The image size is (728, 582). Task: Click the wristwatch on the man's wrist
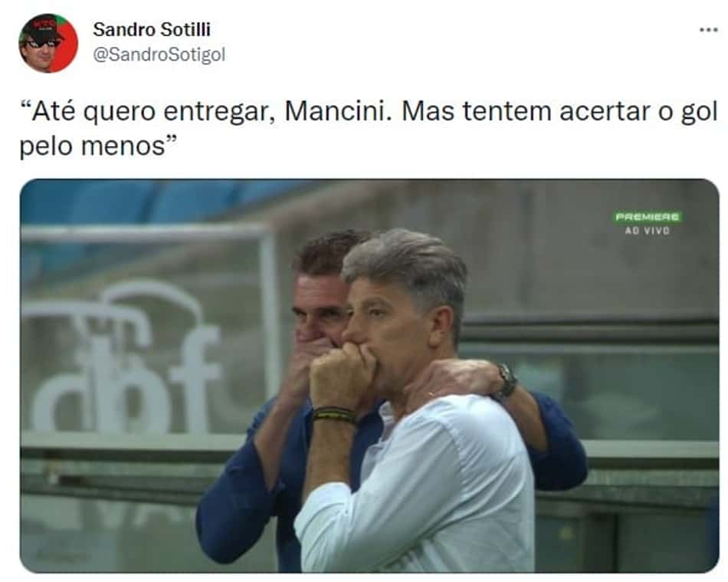pyautogui.click(x=507, y=383)
